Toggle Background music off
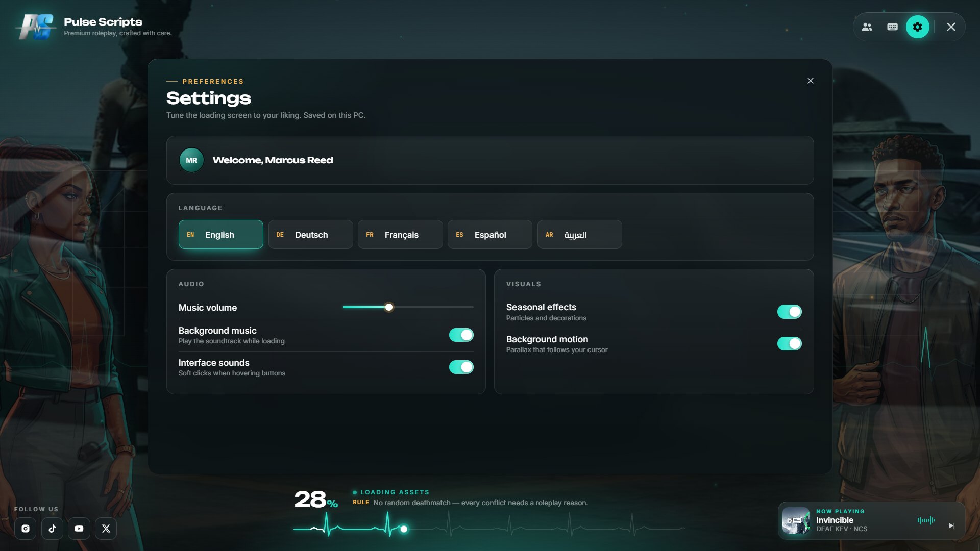This screenshot has width=980, height=551. coord(461,335)
